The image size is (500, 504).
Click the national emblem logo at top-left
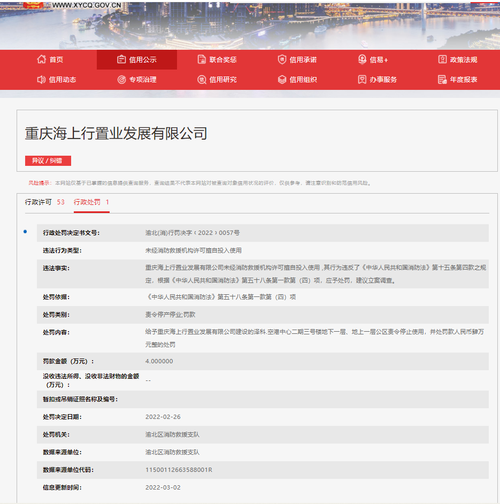(33, 5)
